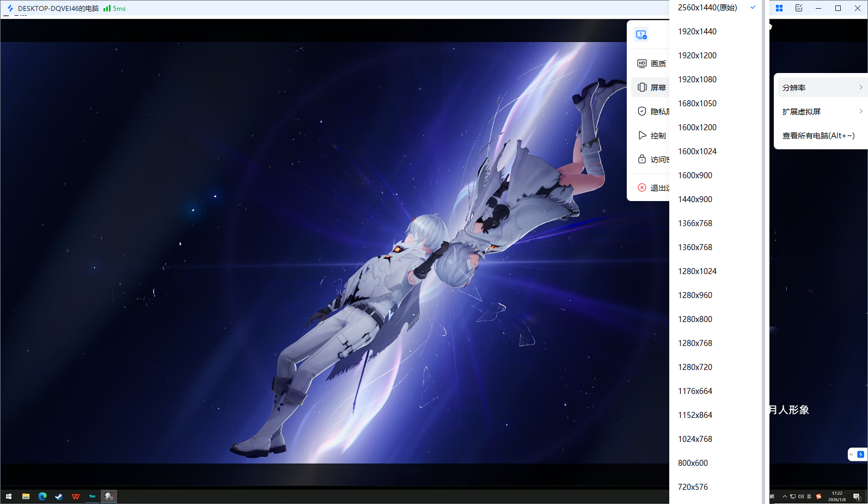This screenshot has height=504, width=868.
Task: Open Steam from the remote taskbar
Action: 59,496
